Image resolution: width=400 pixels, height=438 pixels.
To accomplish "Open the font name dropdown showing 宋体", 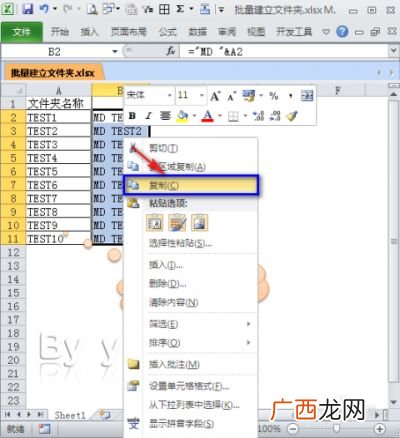I will click(170, 96).
